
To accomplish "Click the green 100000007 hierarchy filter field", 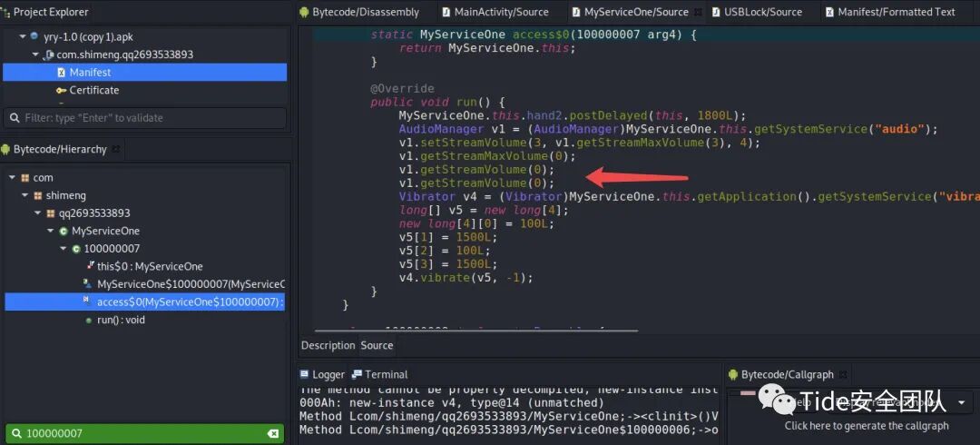I will coord(144,433).
